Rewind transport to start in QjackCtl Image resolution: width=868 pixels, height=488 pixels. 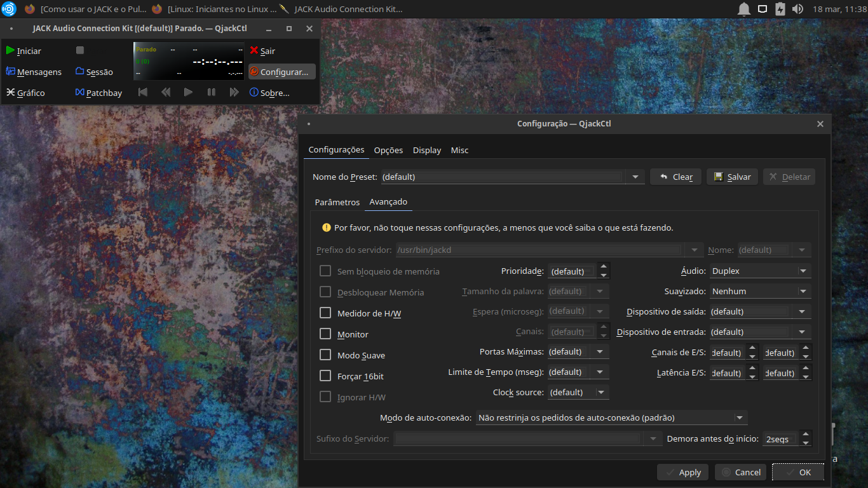click(x=143, y=92)
